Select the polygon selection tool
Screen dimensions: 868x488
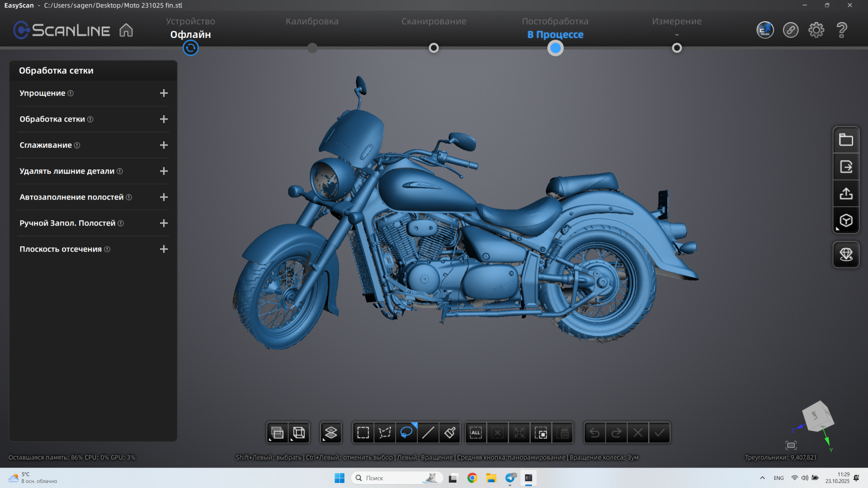pyautogui.click(x=385, y=433)
